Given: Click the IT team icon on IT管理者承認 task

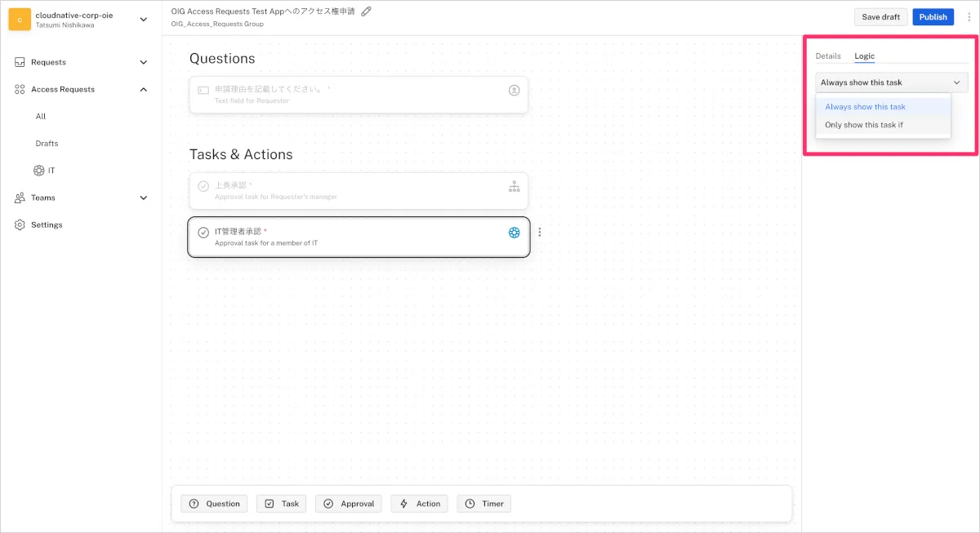Looking at the screenshot, I should pos(514,233).
